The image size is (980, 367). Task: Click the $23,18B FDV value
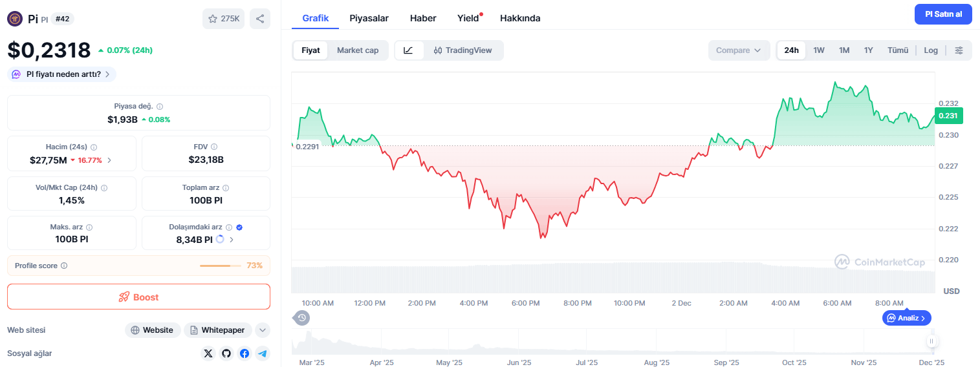(206, 160)
